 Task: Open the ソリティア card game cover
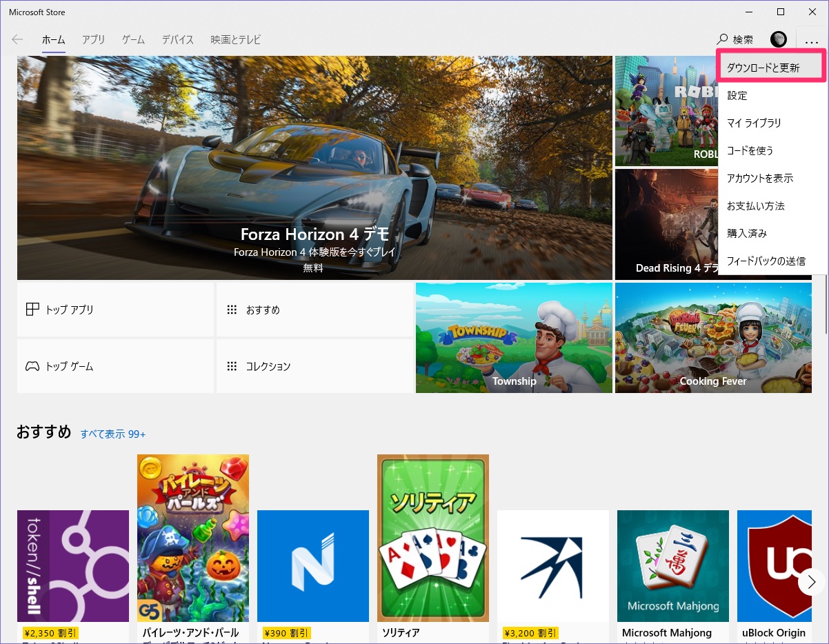[433, 538]
